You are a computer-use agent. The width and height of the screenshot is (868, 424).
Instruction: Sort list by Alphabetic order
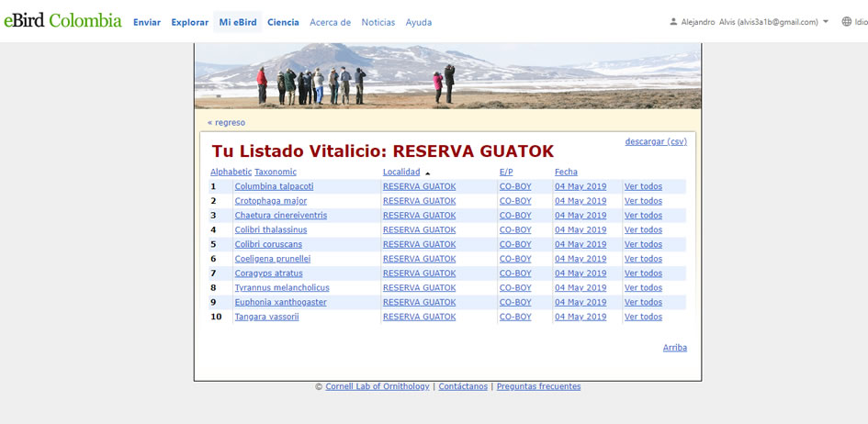pos(231,172)
